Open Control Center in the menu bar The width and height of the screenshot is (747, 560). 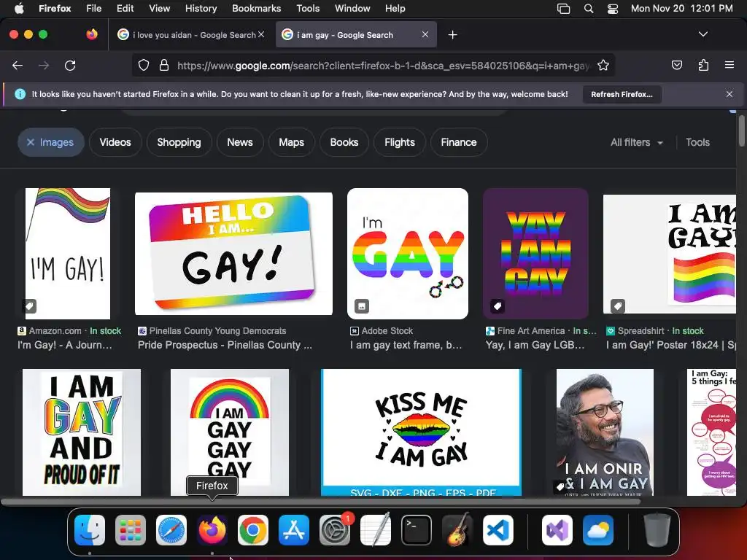(x=613, y=8)
